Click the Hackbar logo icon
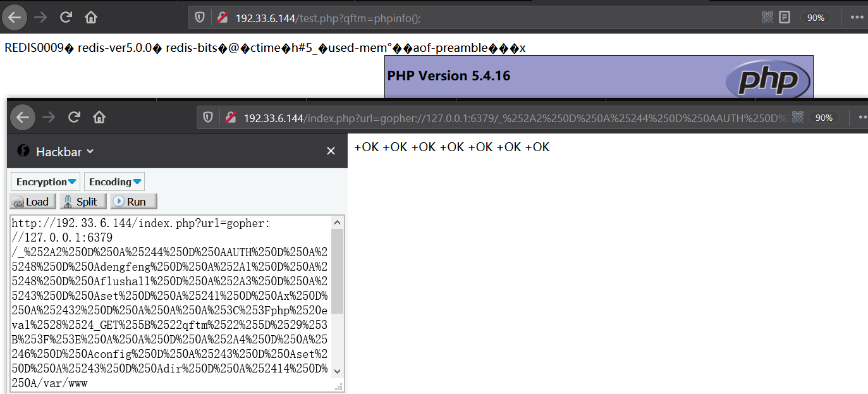The width and height of the screenshot is (868, 394). point(23,151)
